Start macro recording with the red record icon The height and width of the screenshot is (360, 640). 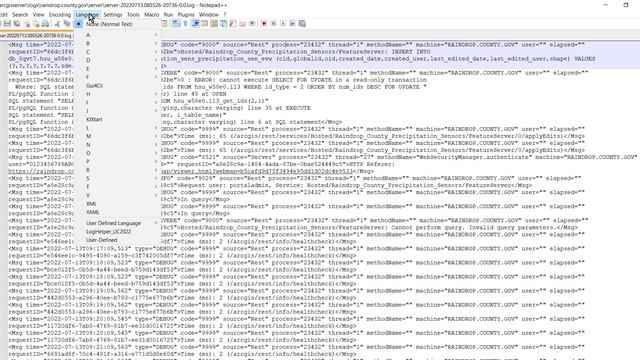pos(264,24)
